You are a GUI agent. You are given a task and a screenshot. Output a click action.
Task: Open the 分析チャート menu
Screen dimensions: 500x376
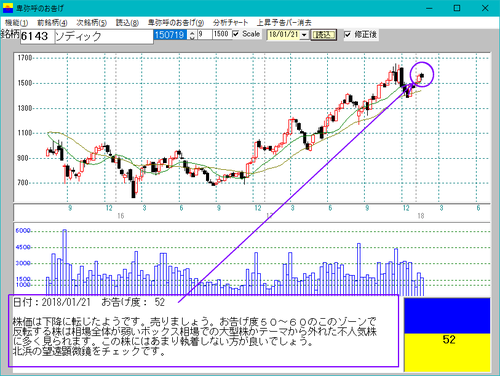230,23
